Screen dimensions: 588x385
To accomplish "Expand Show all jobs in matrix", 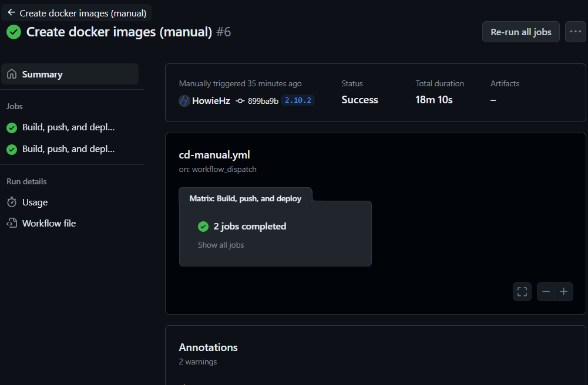I will (221, 245).
